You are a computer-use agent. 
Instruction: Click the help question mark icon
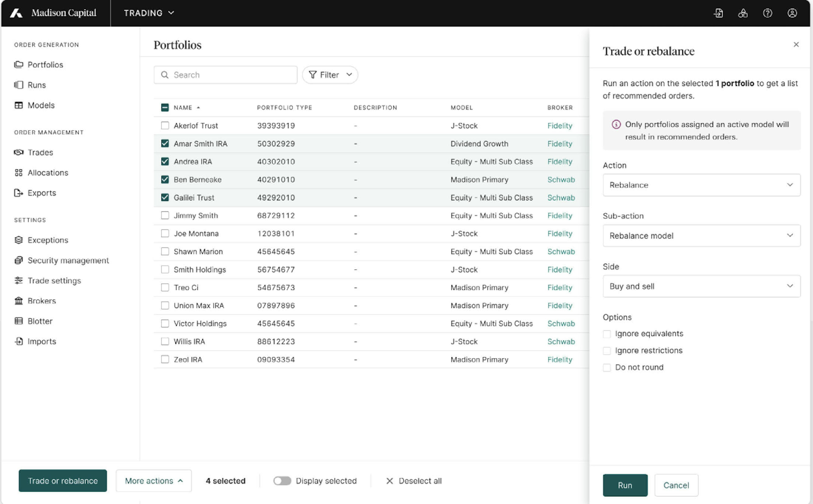click(x=767, y=13)
